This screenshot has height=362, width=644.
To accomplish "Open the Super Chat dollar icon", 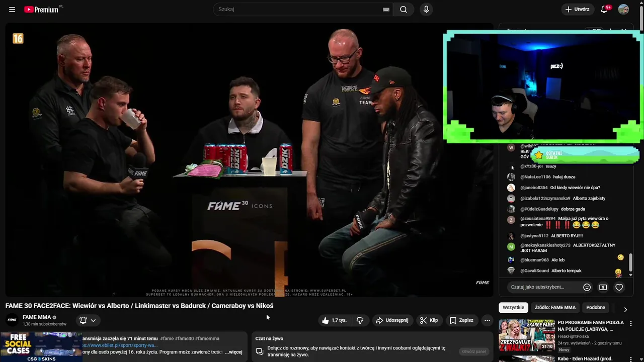I will click(x=603, y=287).
